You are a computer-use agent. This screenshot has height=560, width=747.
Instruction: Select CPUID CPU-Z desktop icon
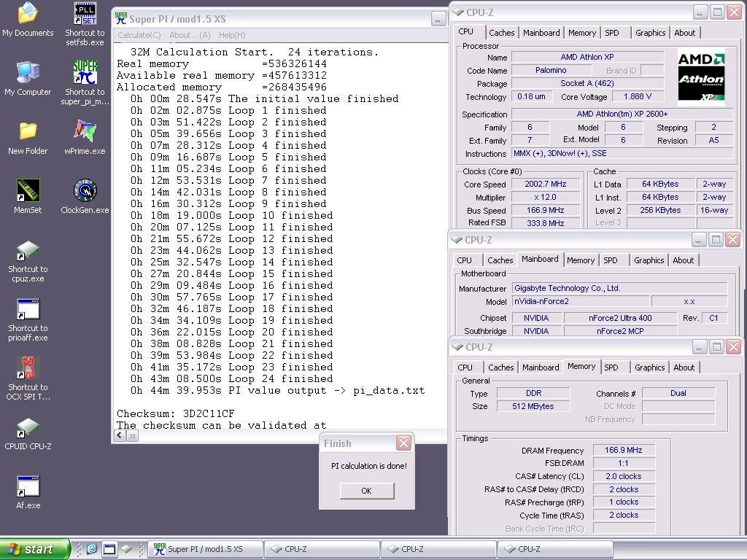tap(28, 433)
